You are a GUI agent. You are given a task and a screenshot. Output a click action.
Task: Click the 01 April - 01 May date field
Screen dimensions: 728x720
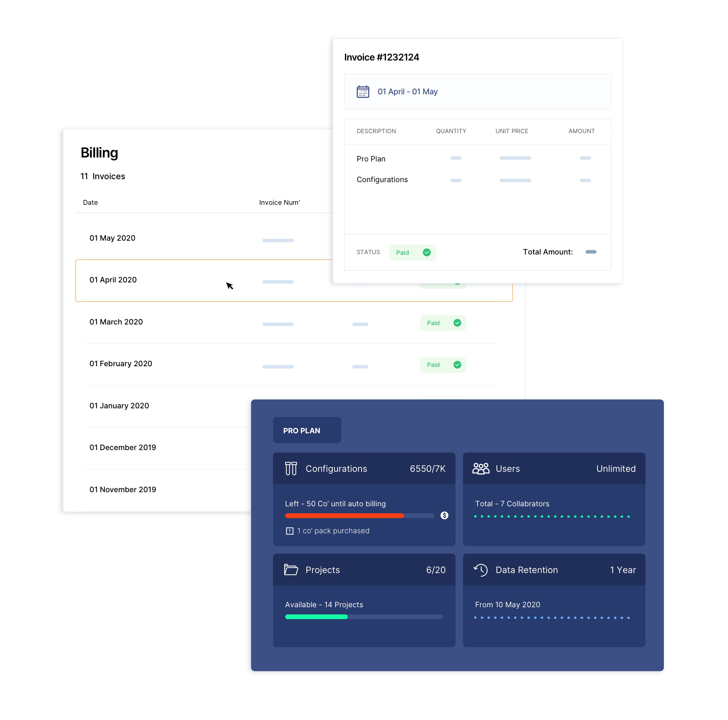click(478, 91)
